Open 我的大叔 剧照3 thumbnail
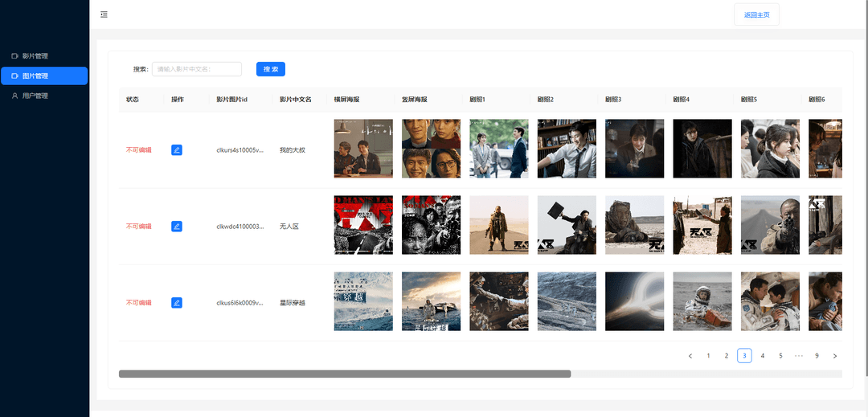The image size is (868, 417). pos(634,149)
